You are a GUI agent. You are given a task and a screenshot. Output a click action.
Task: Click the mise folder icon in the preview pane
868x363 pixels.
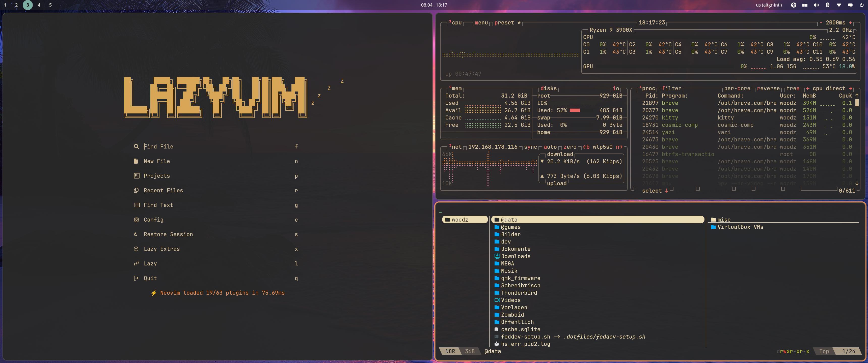click(713, 220)
